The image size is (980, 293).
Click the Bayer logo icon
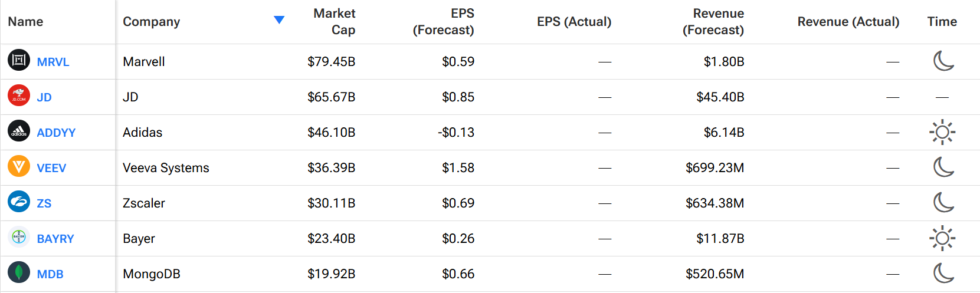19,237
